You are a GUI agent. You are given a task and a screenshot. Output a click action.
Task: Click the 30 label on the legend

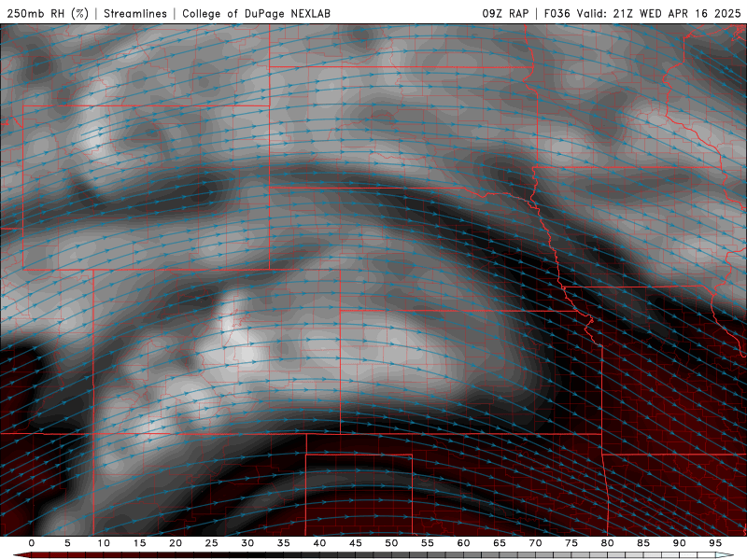tap(247, 543)
